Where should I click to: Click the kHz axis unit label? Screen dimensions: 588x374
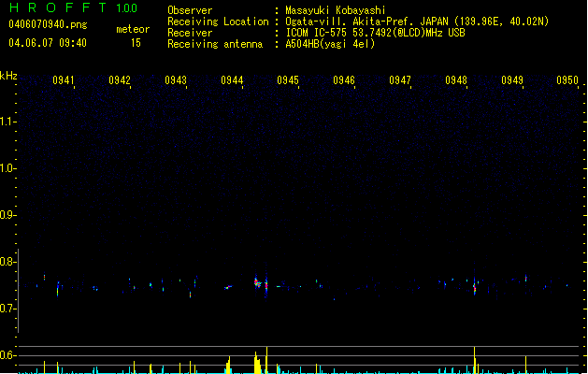pos(8,76)
